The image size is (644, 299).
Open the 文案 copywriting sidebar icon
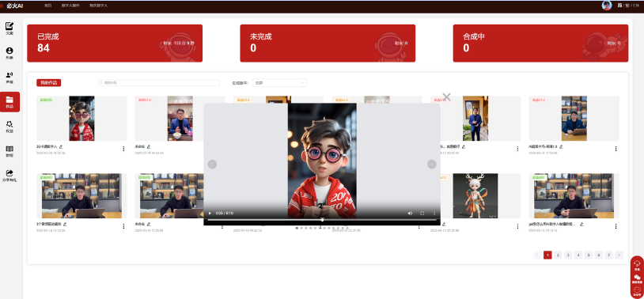[x=9, y=28]
